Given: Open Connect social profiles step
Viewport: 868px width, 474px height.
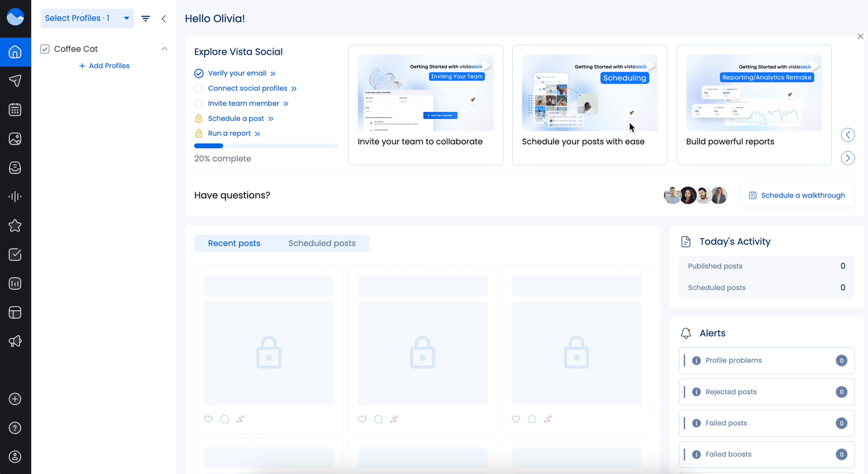Looking at the screenshot, I should click(x=252, y=89).
